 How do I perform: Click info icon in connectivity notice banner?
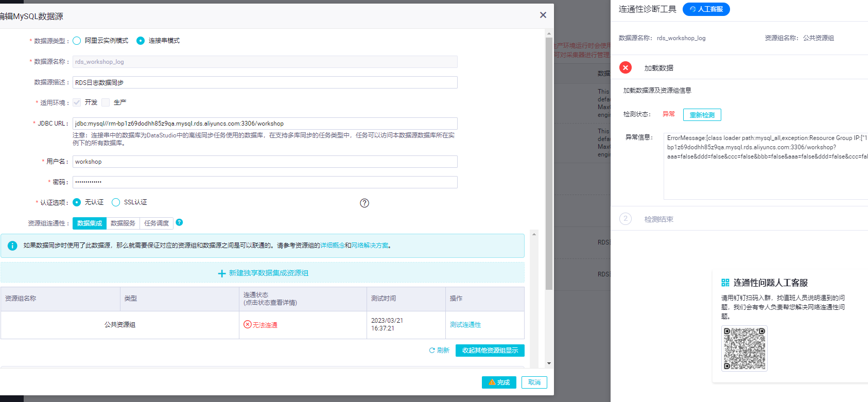12,246
